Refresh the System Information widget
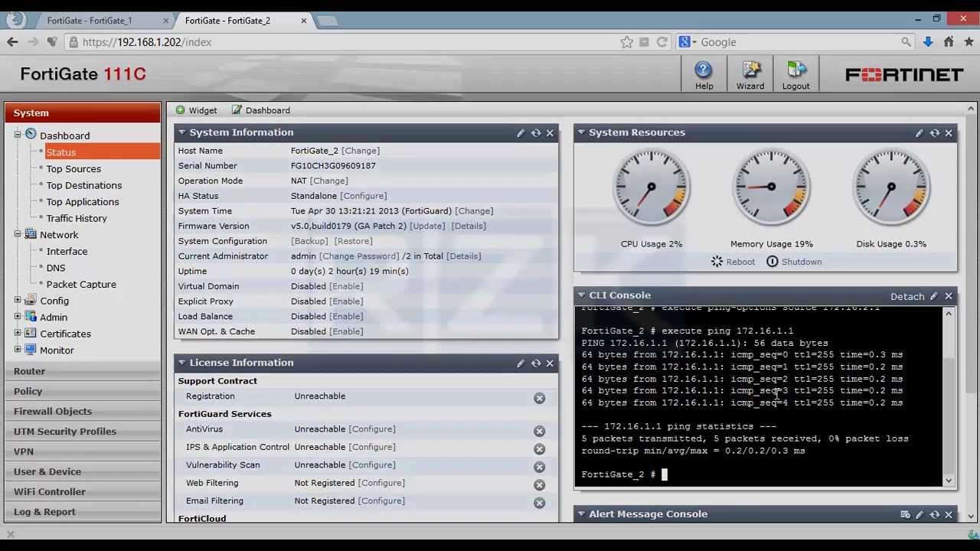 pos(536,133)
